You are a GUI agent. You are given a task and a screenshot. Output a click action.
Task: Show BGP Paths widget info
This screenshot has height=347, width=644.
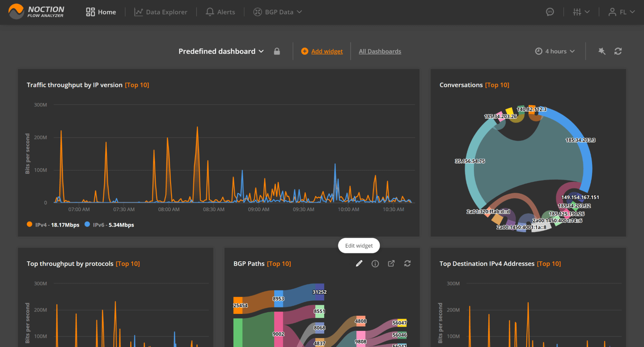click(x=375, y=264)
